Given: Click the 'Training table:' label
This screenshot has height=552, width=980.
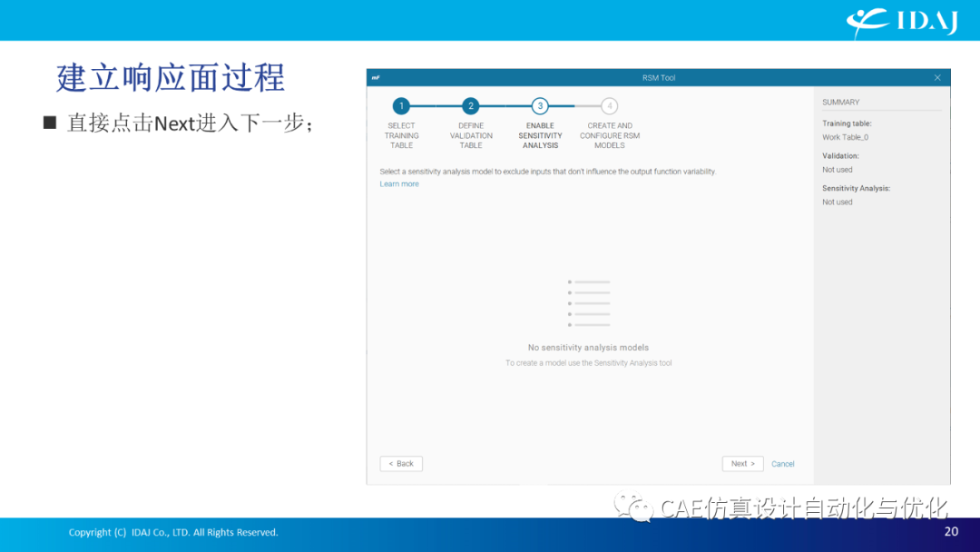Looking at the screenshot, I should [847, 123].
